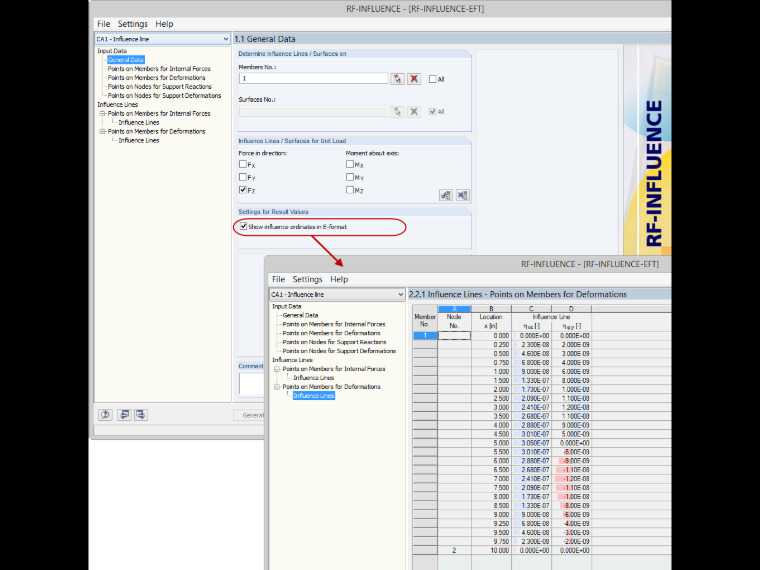Viewport: 760px width, 570px height.
Task: Click the grayed-out delete surfaces X icon
Action: (414, 111)
